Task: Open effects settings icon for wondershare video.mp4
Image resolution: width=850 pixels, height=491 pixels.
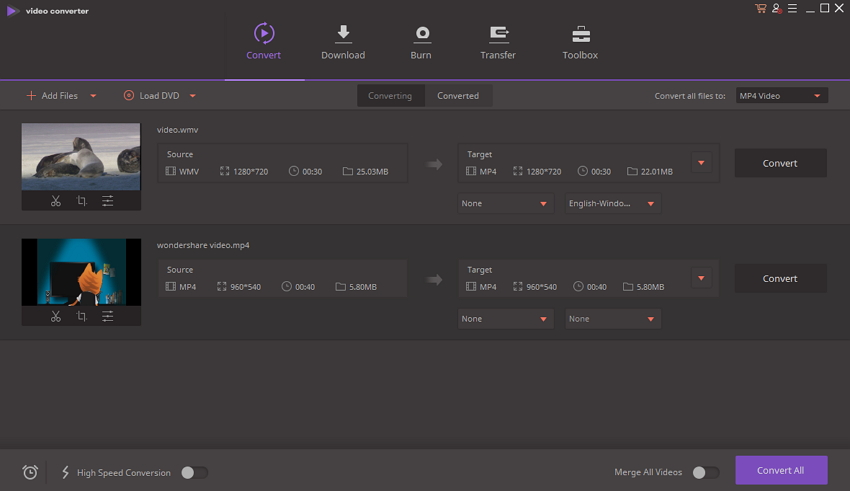Action: (108, 316)
